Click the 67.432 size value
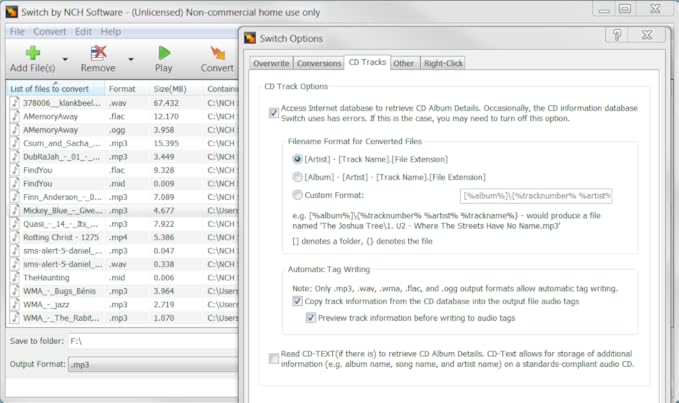679x403 pixels. pyautogui.click(x=166, y=103)
